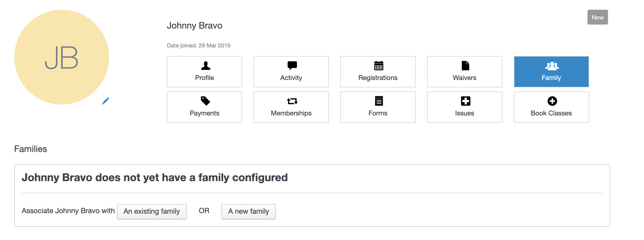The height and width of the screenshot is (240, 644).
Task: Click the pencil edit avatar icon
Action: click(106, 101)
